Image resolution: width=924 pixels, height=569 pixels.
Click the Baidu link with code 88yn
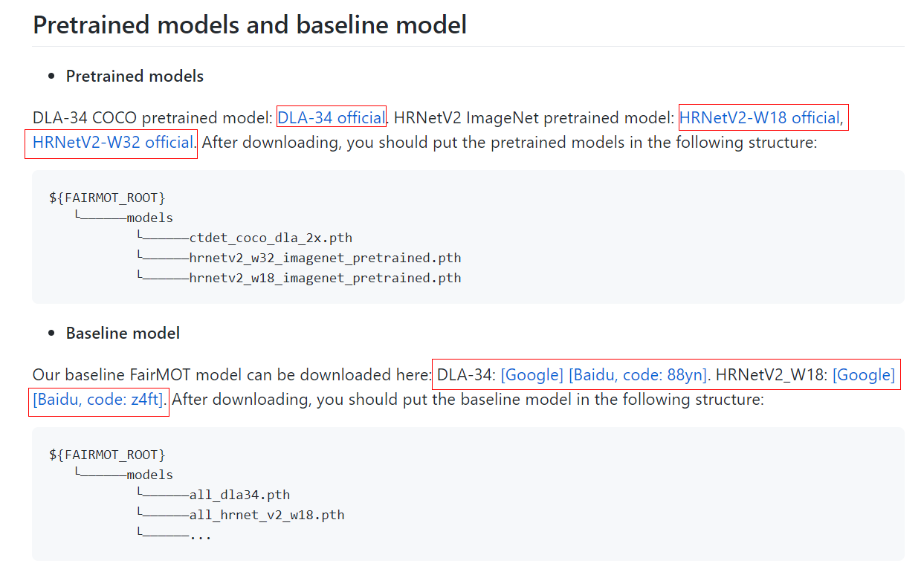[x=637, y=374]
